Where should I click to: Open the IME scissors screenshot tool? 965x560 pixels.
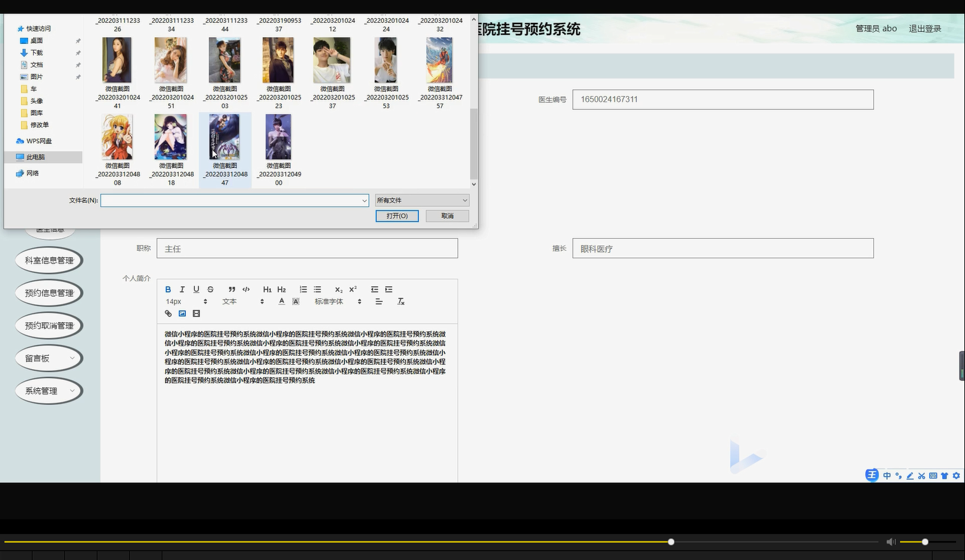pyautogui.click(x=921, y=475)
